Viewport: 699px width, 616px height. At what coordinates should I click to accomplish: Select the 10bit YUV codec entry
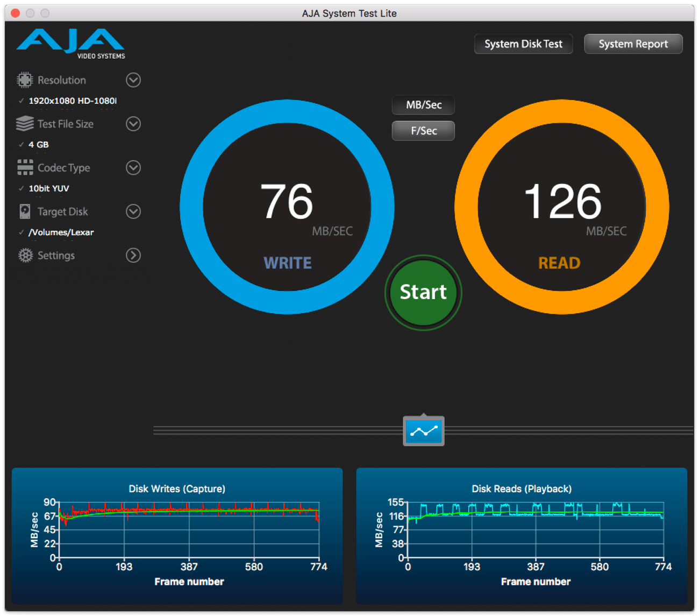coord(49,188)
